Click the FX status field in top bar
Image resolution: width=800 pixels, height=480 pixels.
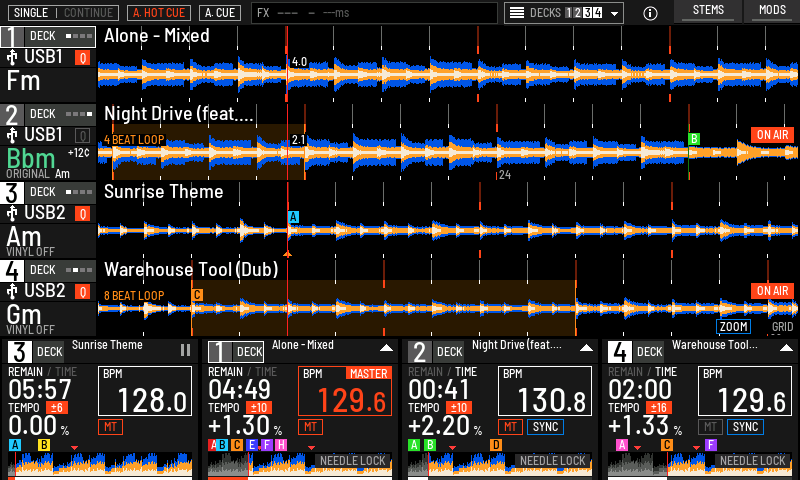tap(374, 13)
